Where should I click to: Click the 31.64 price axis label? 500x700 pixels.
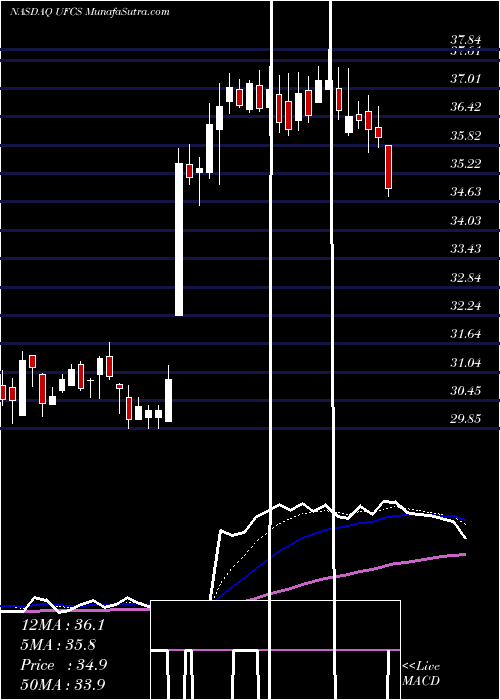click(x=466, y=334)
